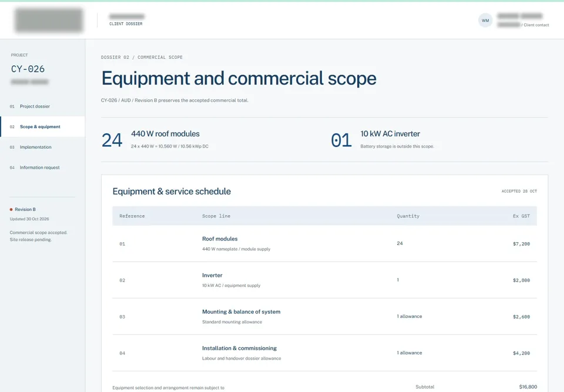Click Battery storage is outside this scope
This screenshot has height=392, width=564.
pos(397,146)
